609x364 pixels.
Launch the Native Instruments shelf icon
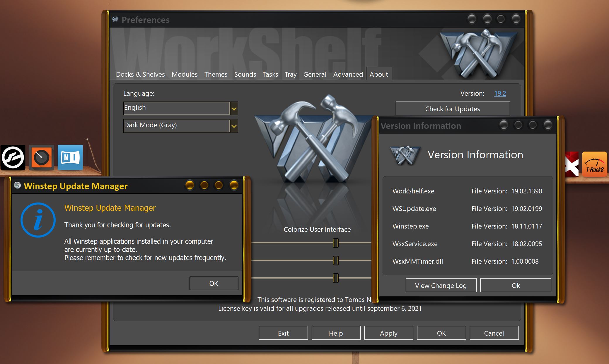70,157
